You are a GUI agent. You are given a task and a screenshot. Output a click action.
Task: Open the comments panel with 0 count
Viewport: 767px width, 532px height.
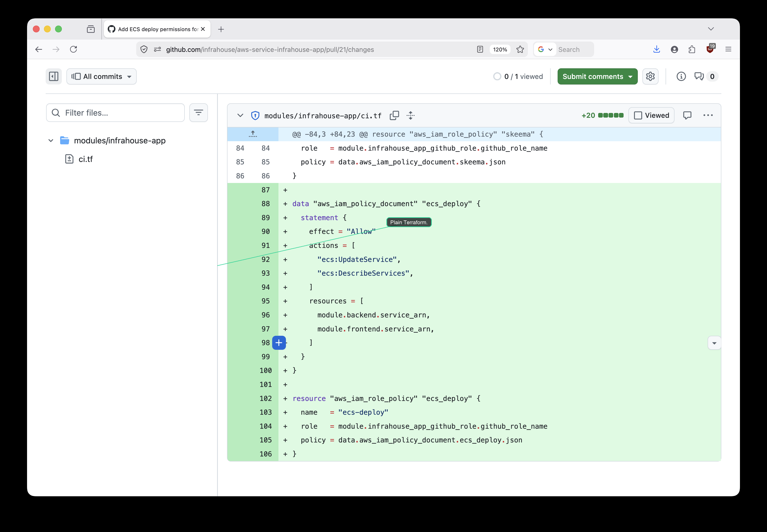click(706, 76)
